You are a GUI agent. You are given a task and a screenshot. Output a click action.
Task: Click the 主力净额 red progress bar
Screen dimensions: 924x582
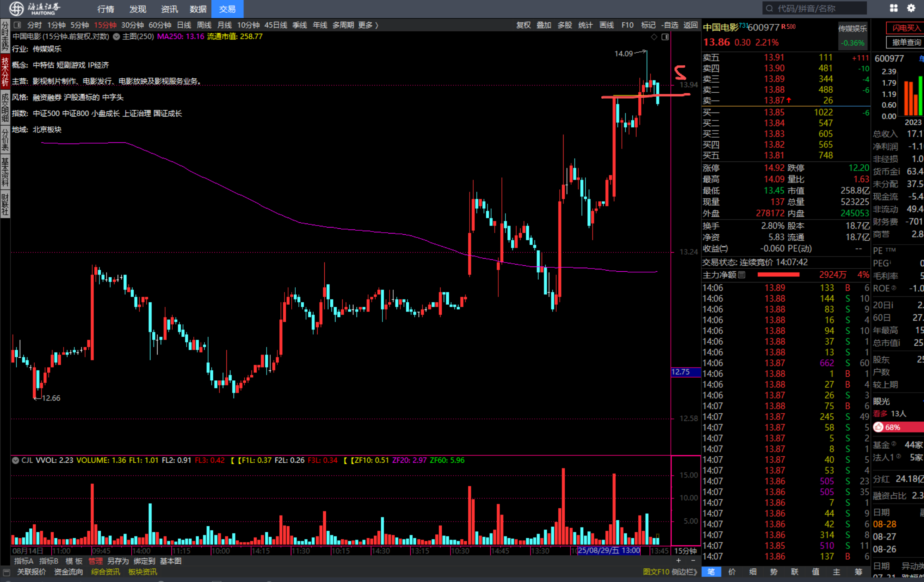[778, 274]
